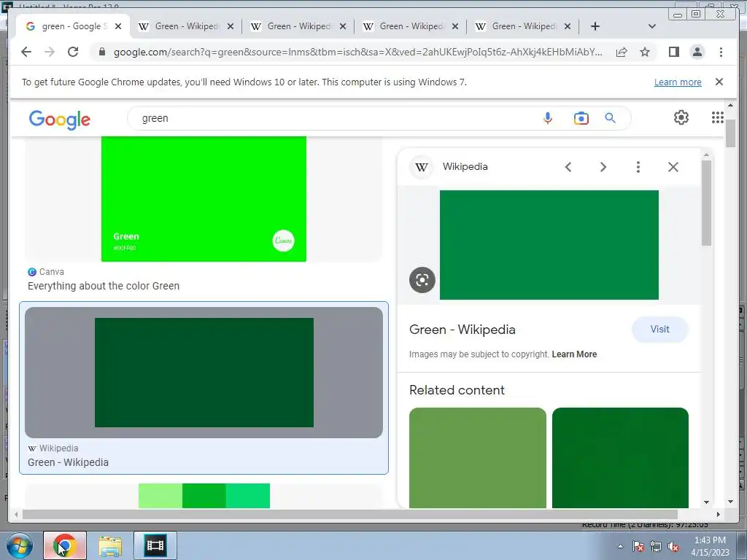Open Everything about the color Green

tap(104, 286)
